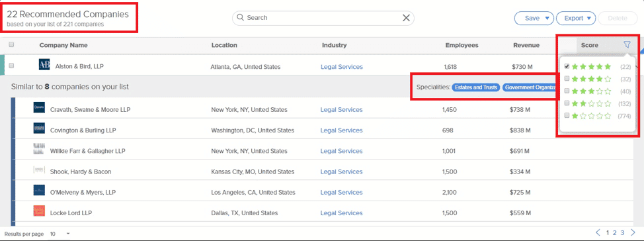Open the Export dropdown
This screenshot has height=241, width=644.
pyautogui.click(x=576, y=18)
